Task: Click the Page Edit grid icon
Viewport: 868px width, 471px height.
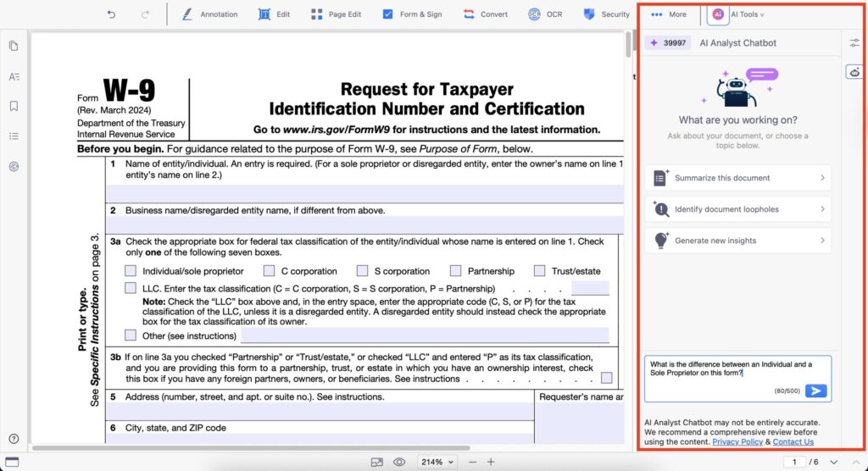Action: pyautogui.click(x=317, y=14)
